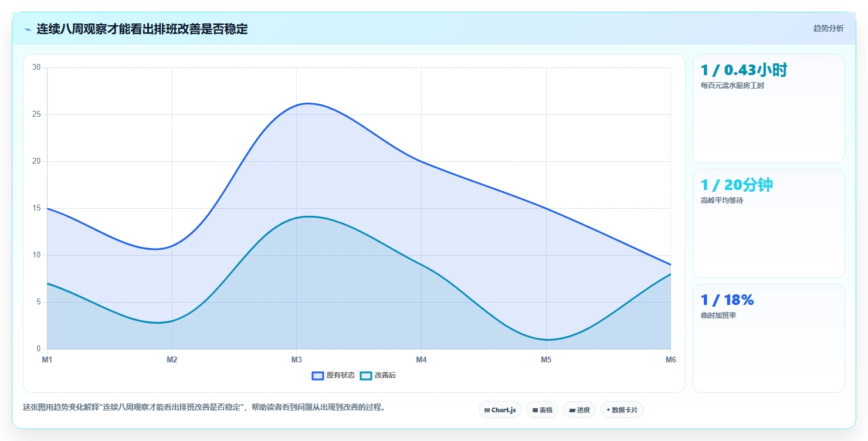Image resolution: width=868 pixels, height=441 pixels.
Task: Click the 趋势分析 label in header
Action: click(x=828, y=28)
